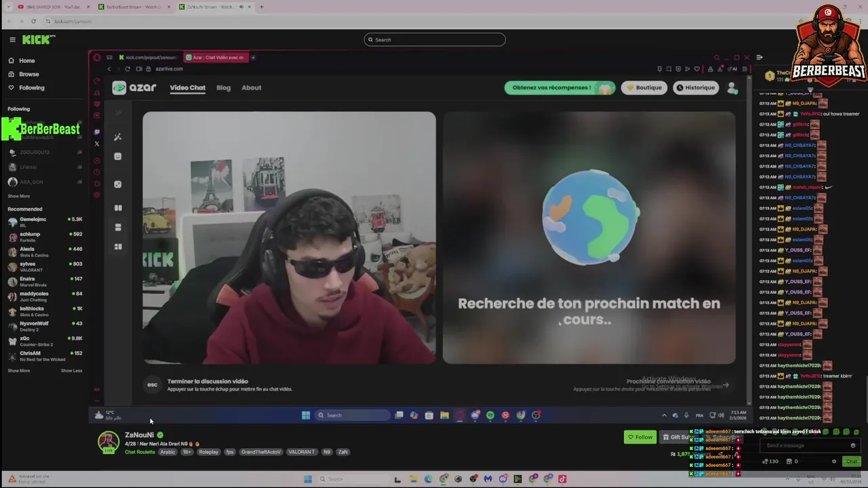This screenshot has height=488, width=868.
Task: Open Blog tab on Azar
Action: point(223,87)
